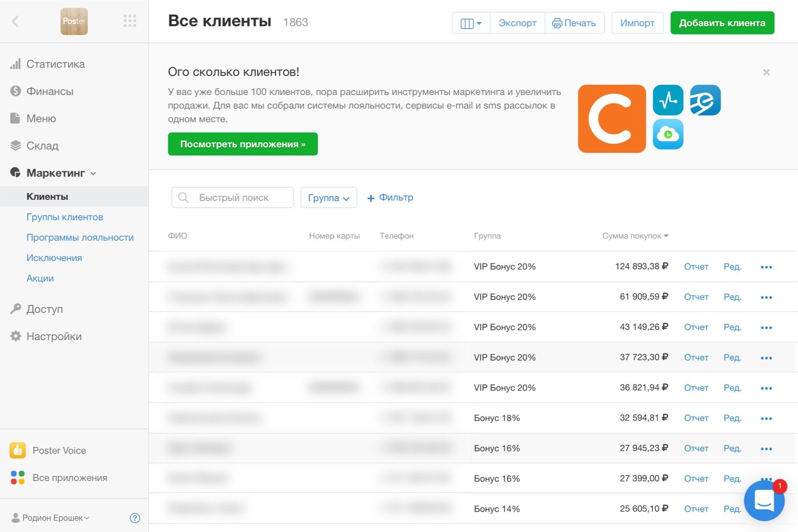Open the apps grid icon in sidebar
This screenshot has width=798, height=532.
tap(130, 21)
